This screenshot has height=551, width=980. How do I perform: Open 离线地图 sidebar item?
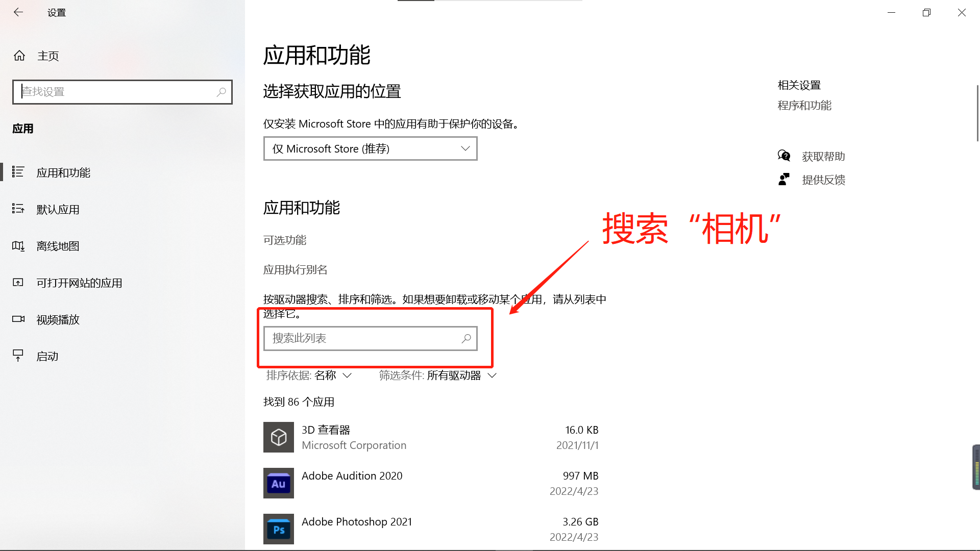coord(58,246)
